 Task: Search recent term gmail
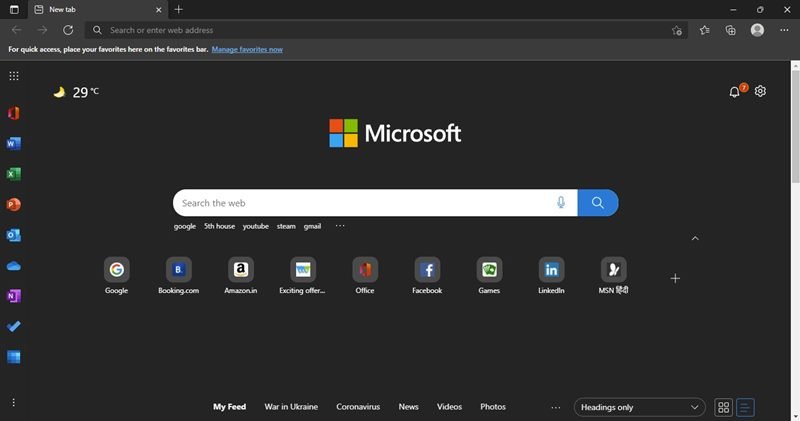click(312, 226)
